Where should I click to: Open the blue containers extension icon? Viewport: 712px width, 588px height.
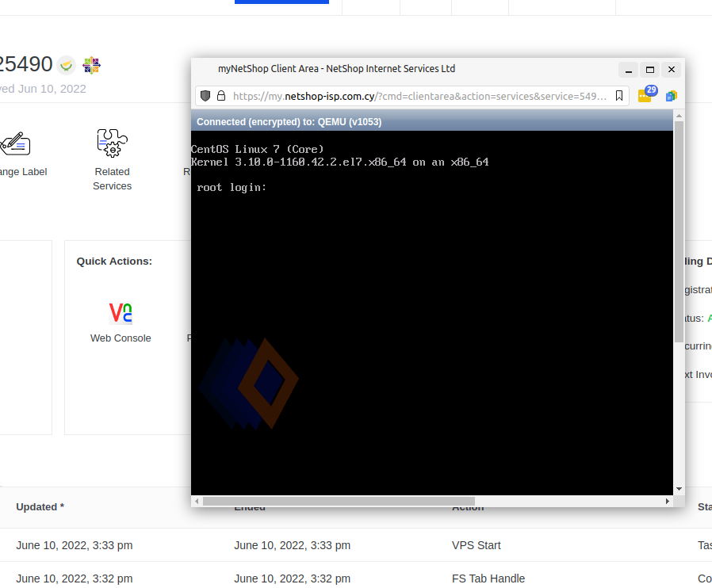click(x=671, y=96)
